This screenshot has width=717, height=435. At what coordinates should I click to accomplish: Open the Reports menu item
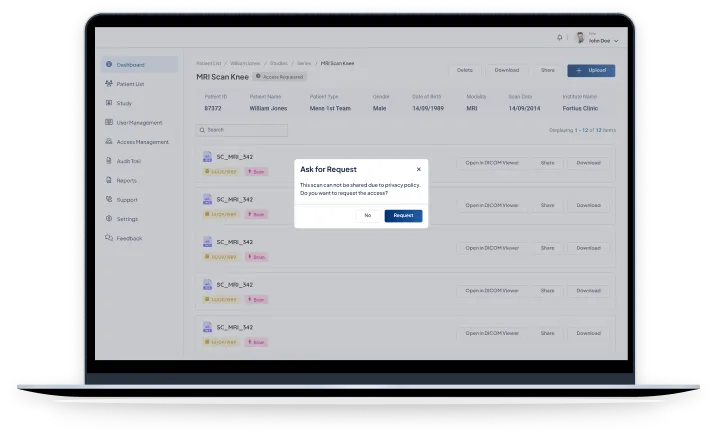[x=121, y=180]
